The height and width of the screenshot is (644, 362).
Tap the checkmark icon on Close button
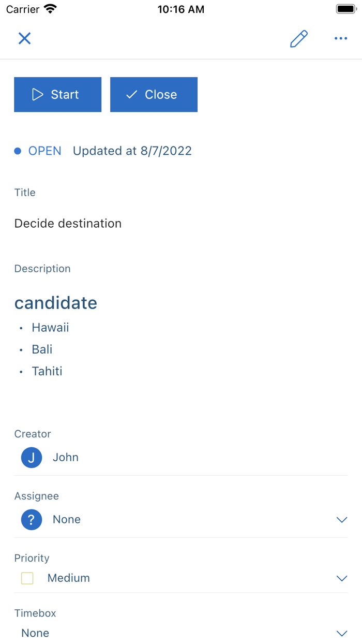(132, 94)
